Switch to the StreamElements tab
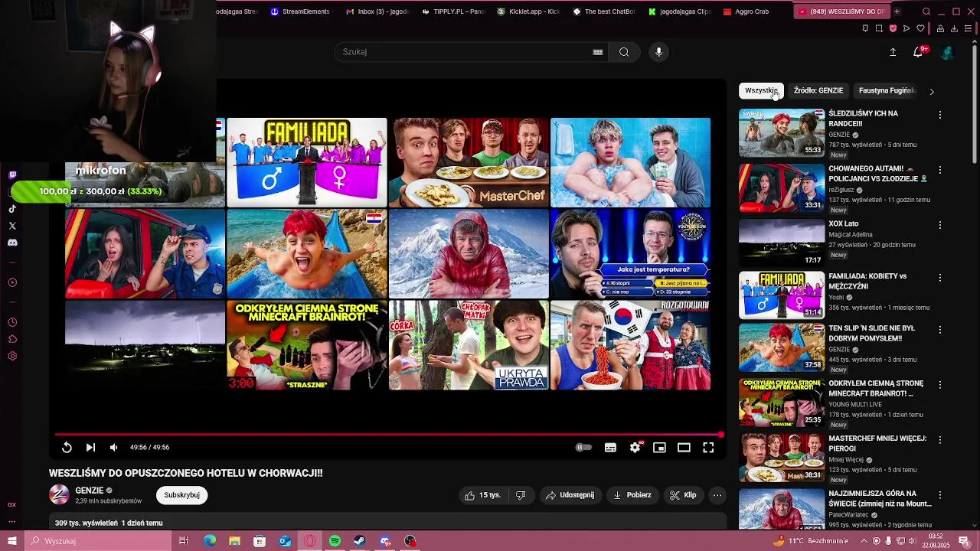This screenshot has height=551, width=980. click(x=300, y=11)
